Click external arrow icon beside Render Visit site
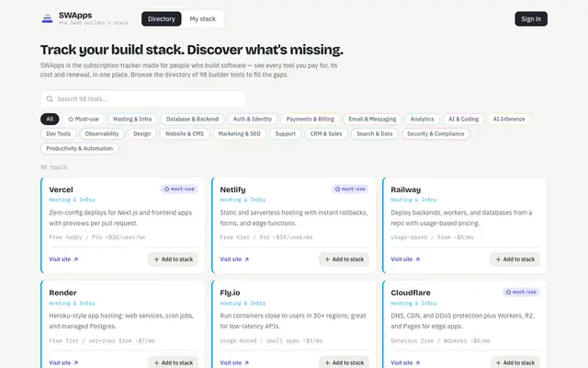The height and width of the screenshot is (368, 588). (x=75, y=362)
